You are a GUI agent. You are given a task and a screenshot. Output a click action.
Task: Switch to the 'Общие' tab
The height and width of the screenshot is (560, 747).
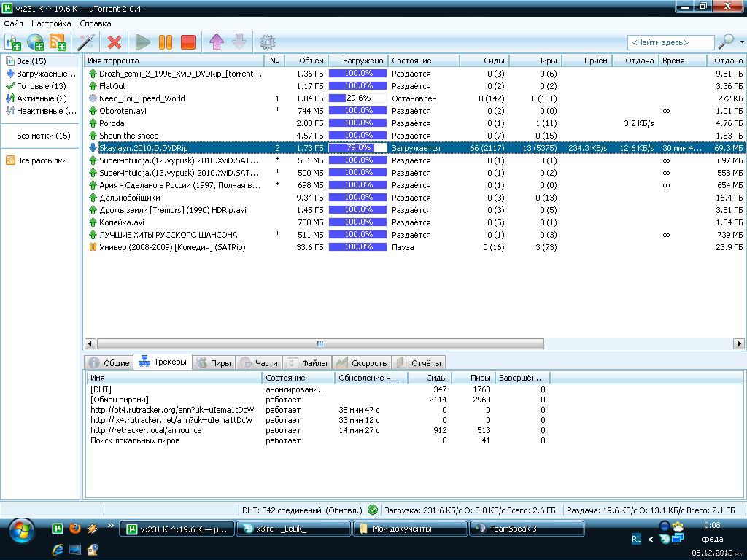click(109, 363)
